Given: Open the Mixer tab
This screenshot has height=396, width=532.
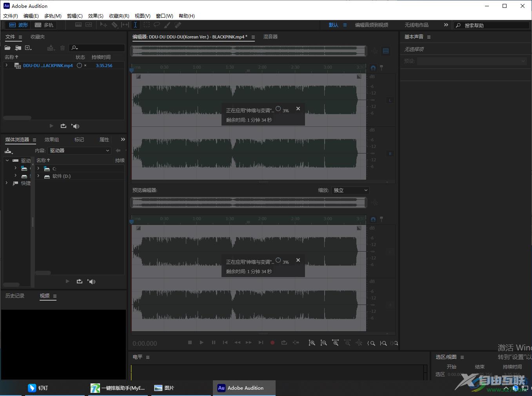Looking at the screenshot, I should point(271,37).
